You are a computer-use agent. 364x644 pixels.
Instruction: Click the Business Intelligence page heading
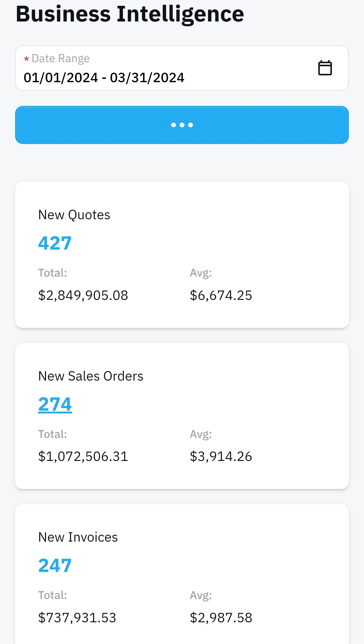130,14
